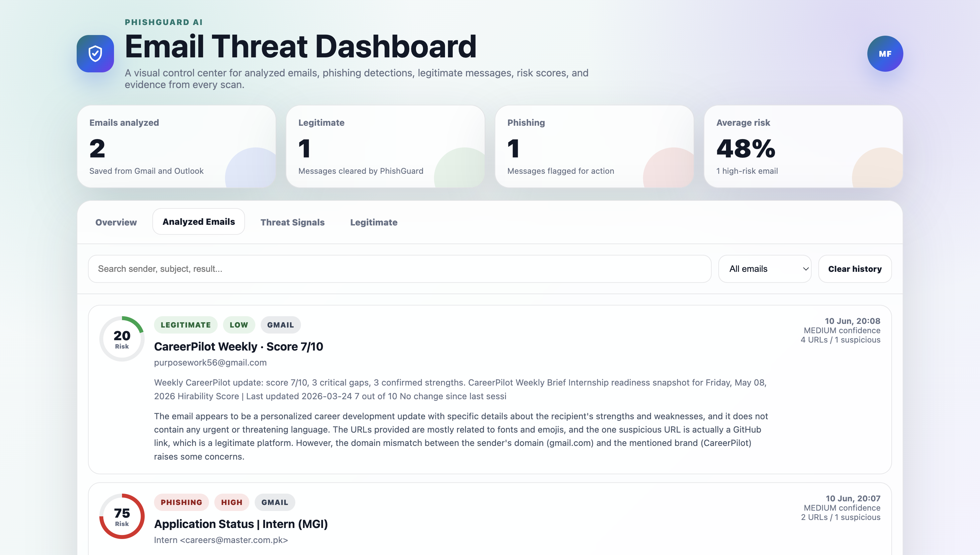Click the 10 Jun, 20:08 timestamp
Viewport: 980px width, 555px height.
point(852,321)
